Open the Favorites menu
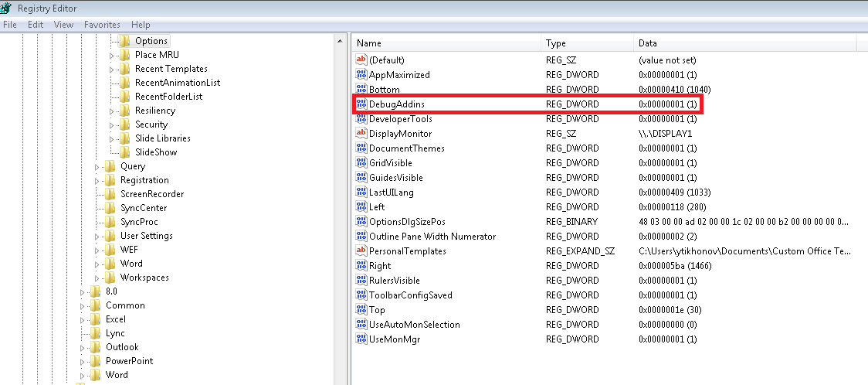 click(x=102, y=25)
